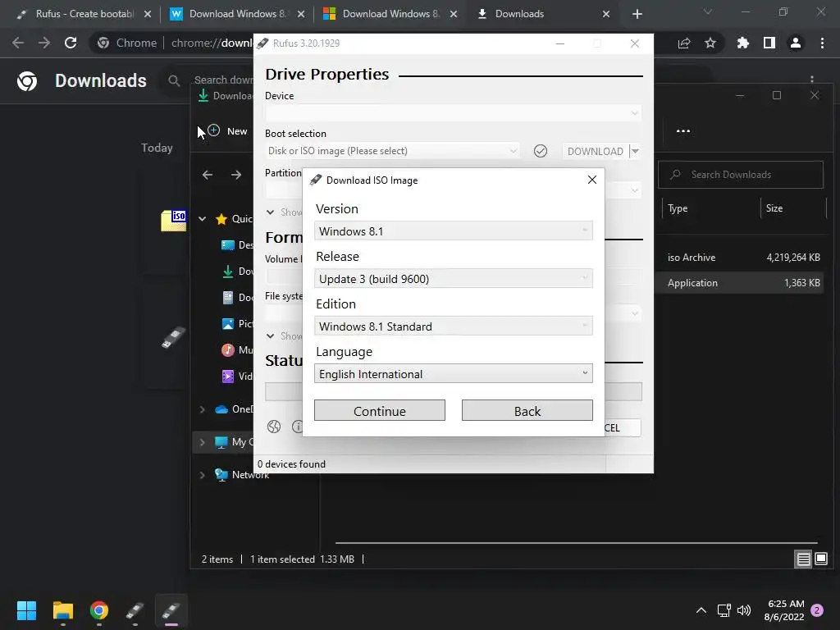The image size is (840, 630).
Task: Switch to Microsoft Download Windows 8 tab
Action: tap(390, 14)
